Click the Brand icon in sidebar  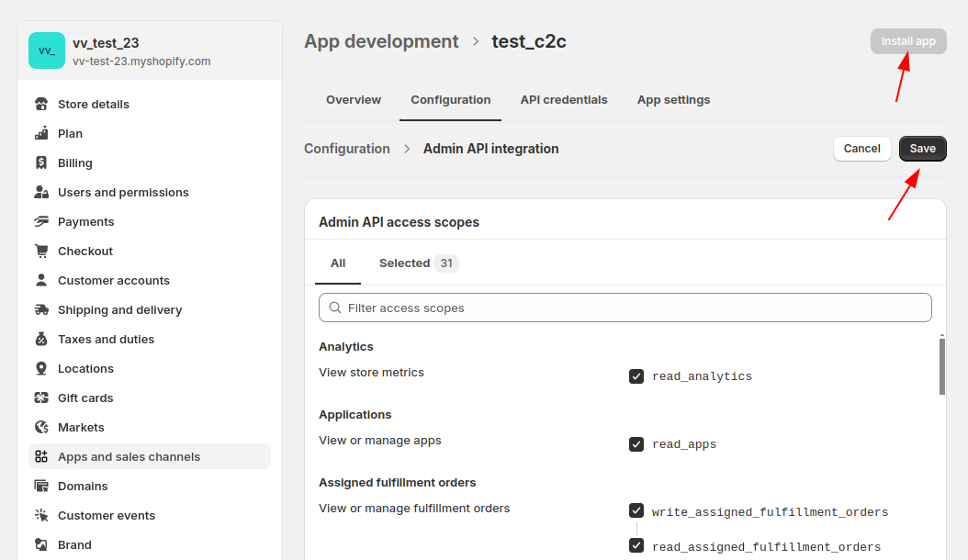pyautogui.click(x=41, y=544)
